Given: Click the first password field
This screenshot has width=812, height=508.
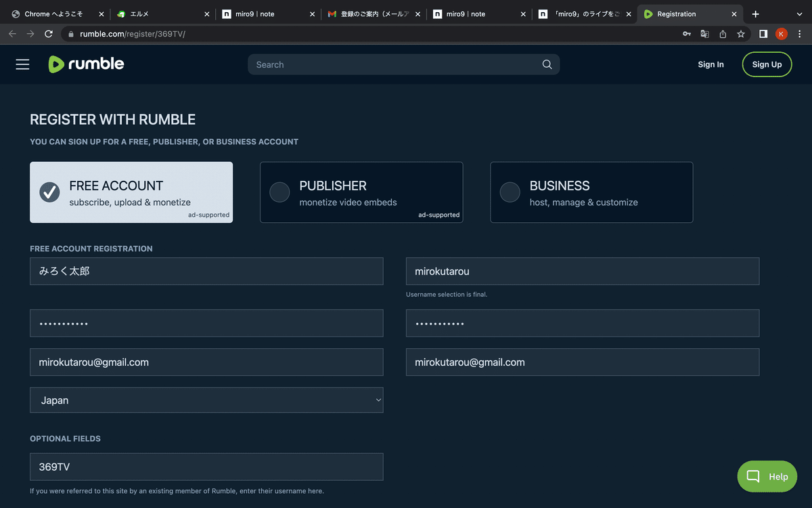Looking at the screenshot, I should [206, 323].
